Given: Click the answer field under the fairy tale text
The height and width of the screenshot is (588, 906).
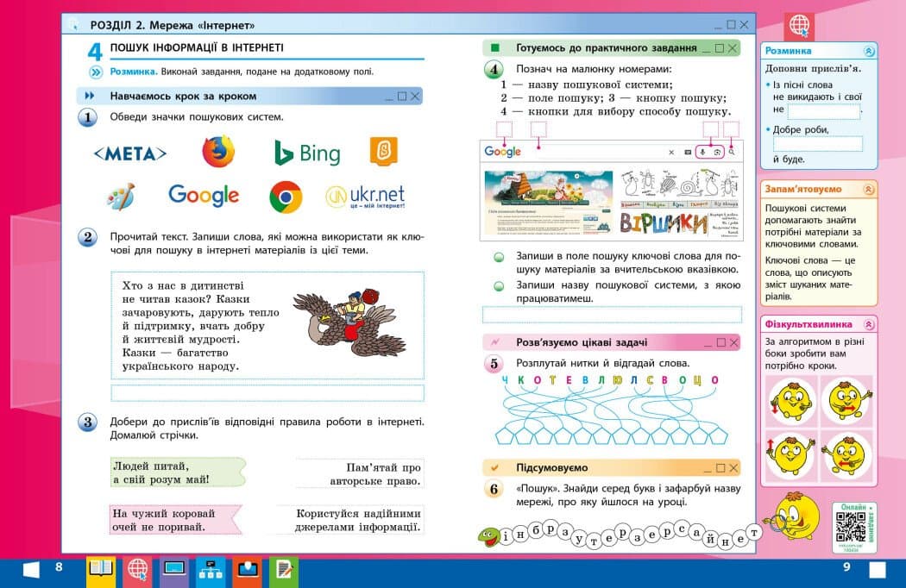Looking at the screenshot, I should (267, 393).
